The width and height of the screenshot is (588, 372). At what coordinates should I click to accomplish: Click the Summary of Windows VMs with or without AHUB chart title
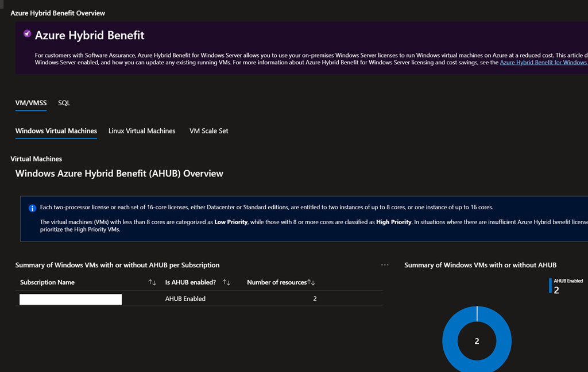pyautogui.click(x=481, y=265)
